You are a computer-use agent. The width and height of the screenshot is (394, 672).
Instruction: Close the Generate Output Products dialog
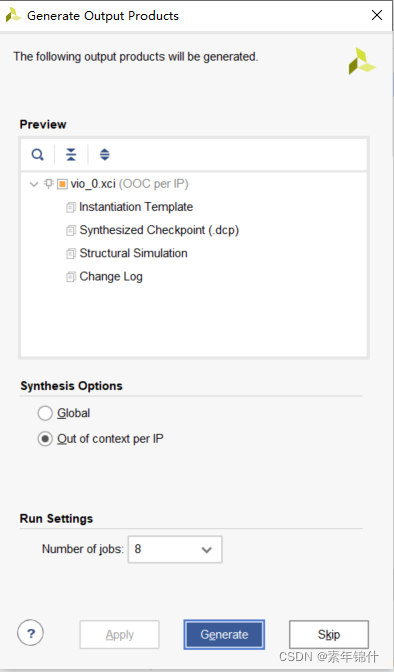click(x=377, y=15)
